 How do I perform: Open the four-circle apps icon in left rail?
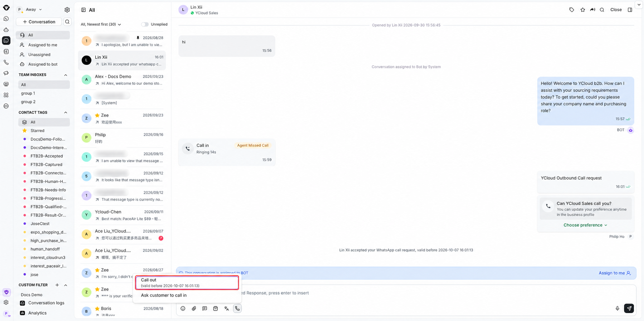click(x=6, y=95)
